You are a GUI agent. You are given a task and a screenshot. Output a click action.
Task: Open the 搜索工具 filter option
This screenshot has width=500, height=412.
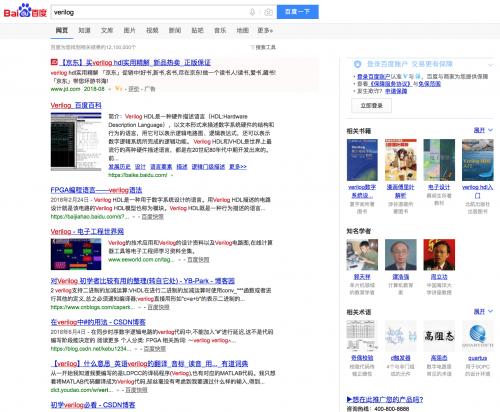pos(263,47)
